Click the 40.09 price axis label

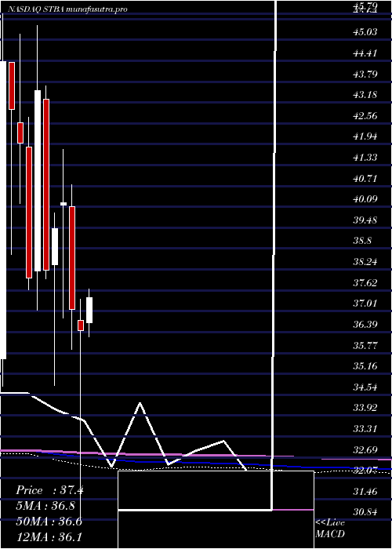tap(365, 199)
